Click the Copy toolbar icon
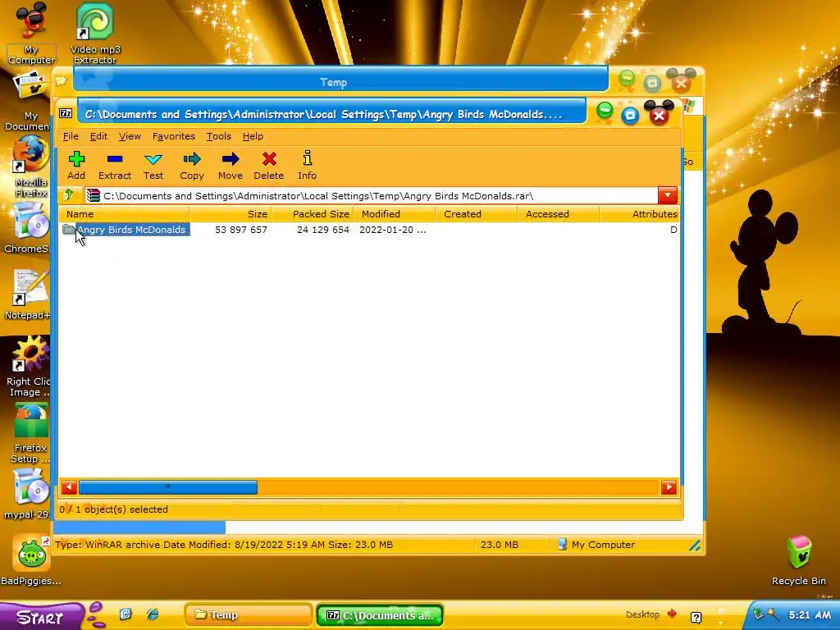Screen dimensions: 840x630 [192, 165]
